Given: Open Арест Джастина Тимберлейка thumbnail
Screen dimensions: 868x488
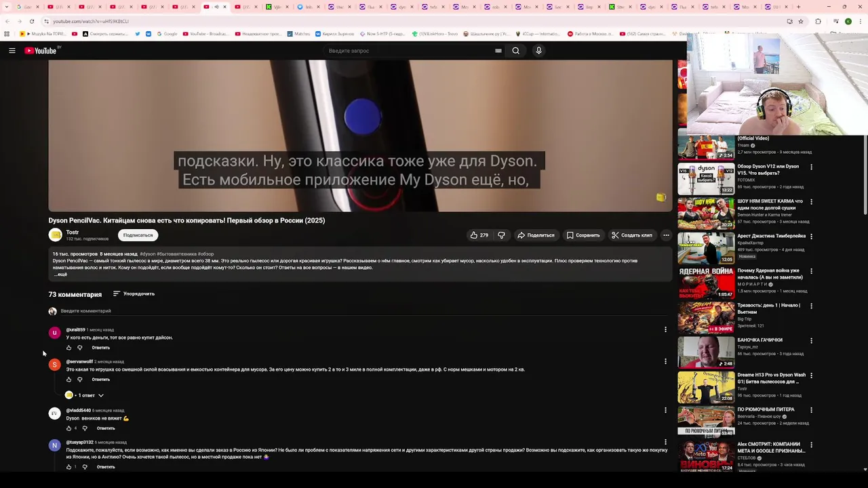Looking at the screenshot, I should [706, 248].
